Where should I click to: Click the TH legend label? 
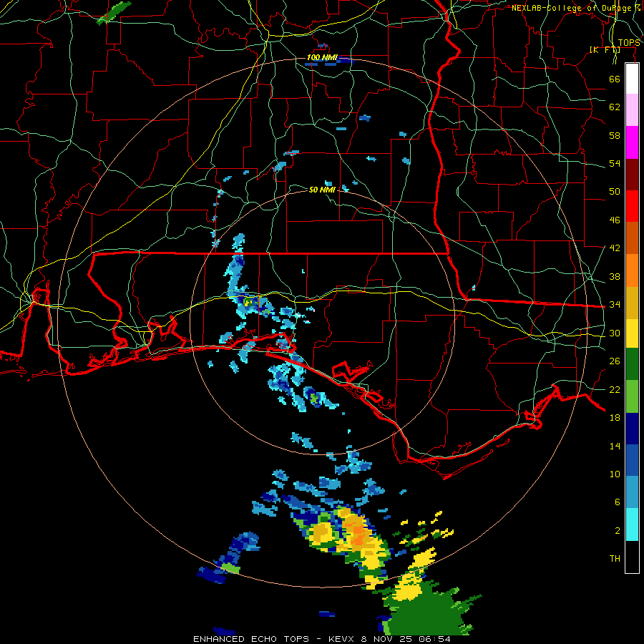click(x=615, y=558)
